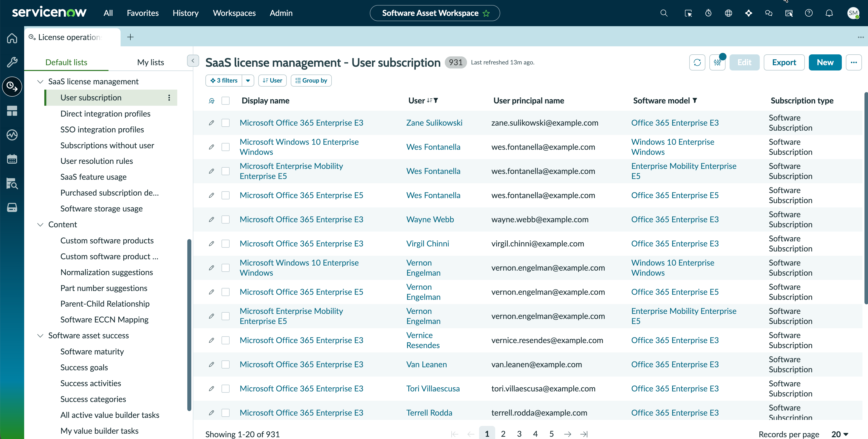The width and height of the screenshot is (868, 439).
Task: Open the wrench icon in sidebar
Action: point(12,62)
